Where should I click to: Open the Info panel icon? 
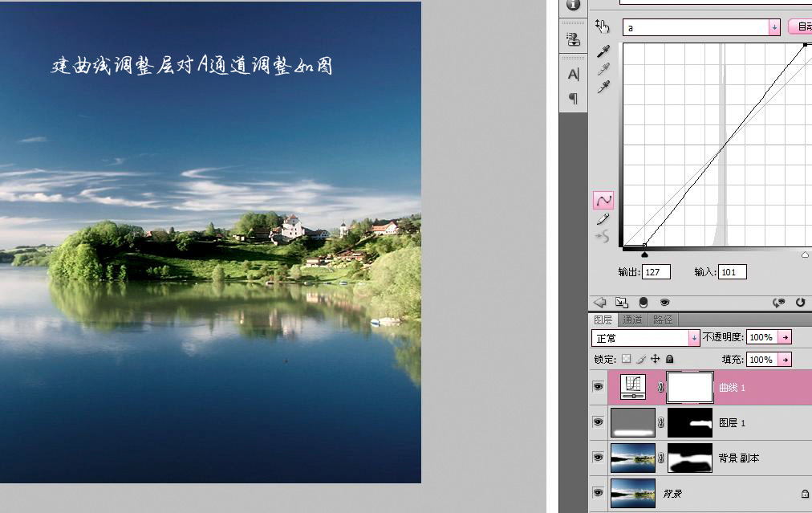573,5
